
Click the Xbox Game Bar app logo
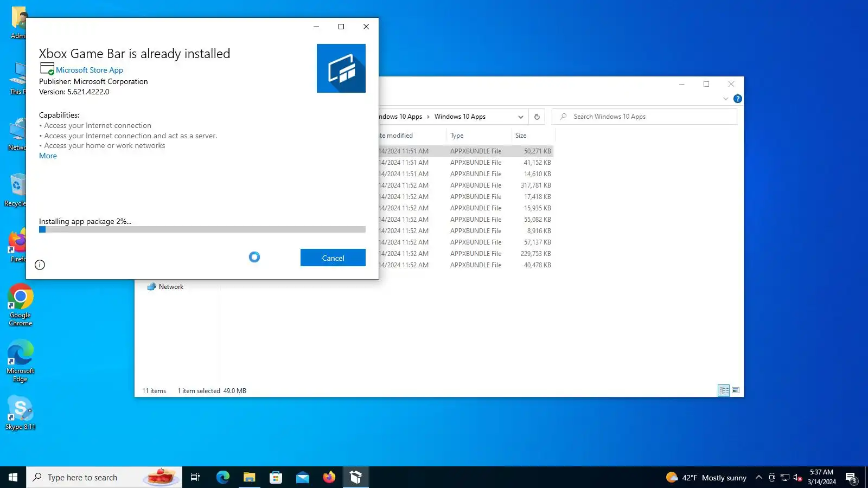click(x=341, y=68)
